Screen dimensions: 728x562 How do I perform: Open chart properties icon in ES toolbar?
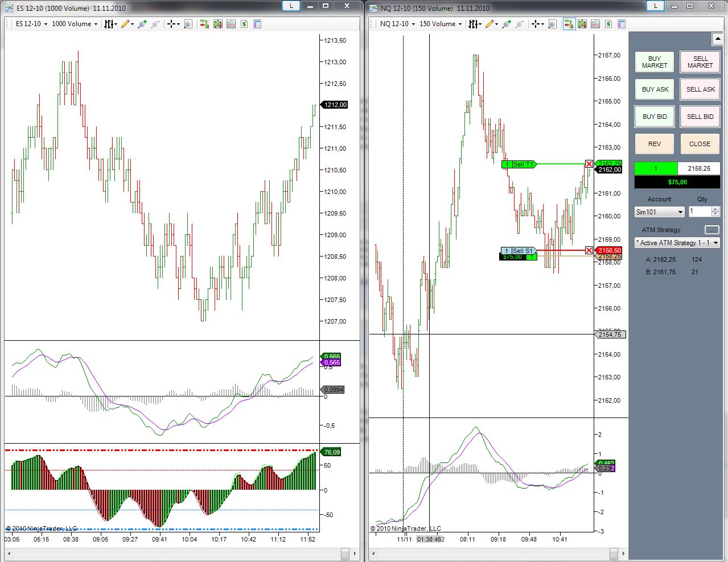(x=257, y=24)
